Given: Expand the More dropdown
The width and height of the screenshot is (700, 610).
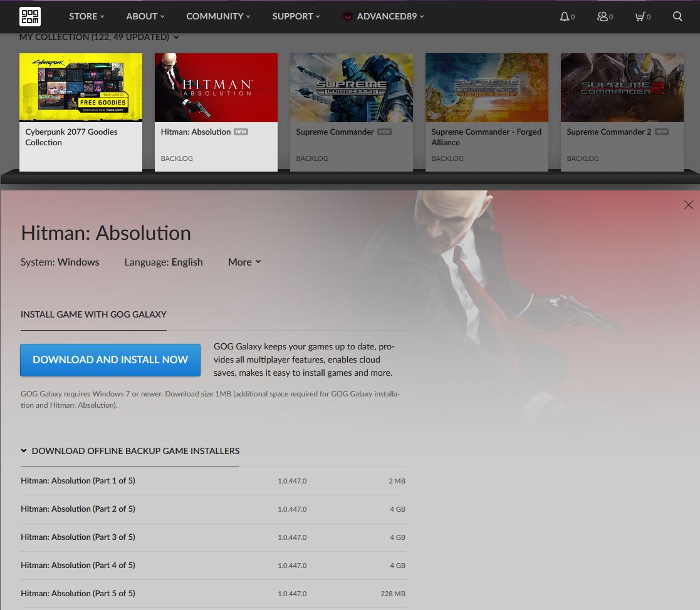Looking at the screenshot, I should click(x=244, y=262).
